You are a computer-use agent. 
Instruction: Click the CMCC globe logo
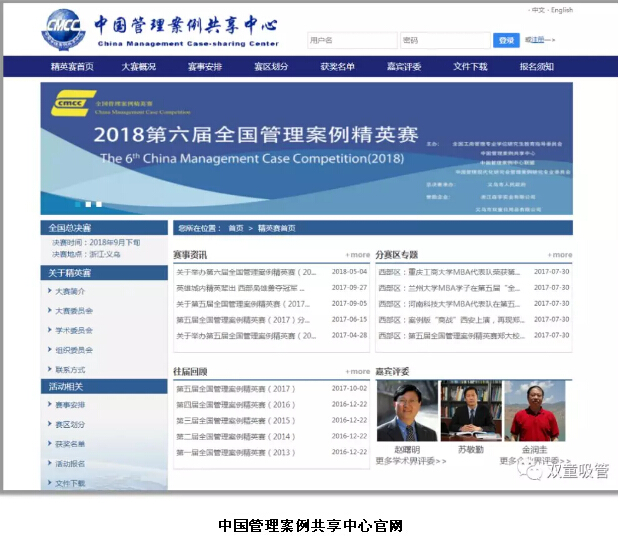point(63,27)
